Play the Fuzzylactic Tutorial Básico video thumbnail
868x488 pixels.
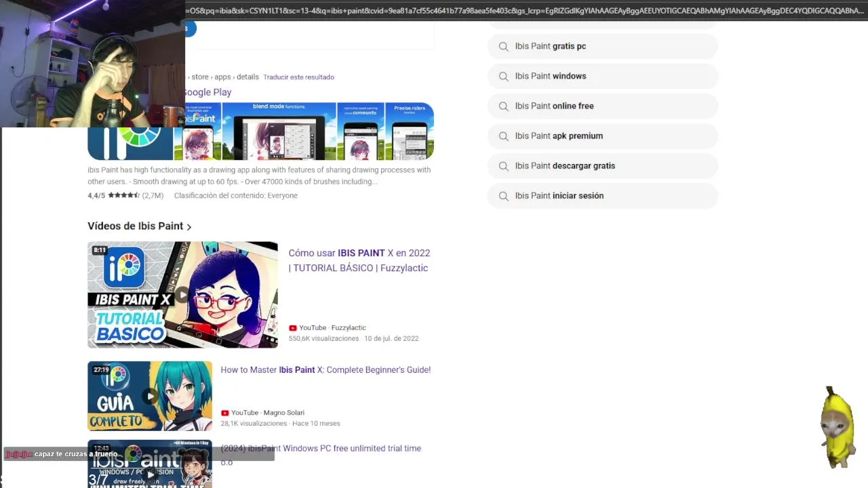[182, 295]
